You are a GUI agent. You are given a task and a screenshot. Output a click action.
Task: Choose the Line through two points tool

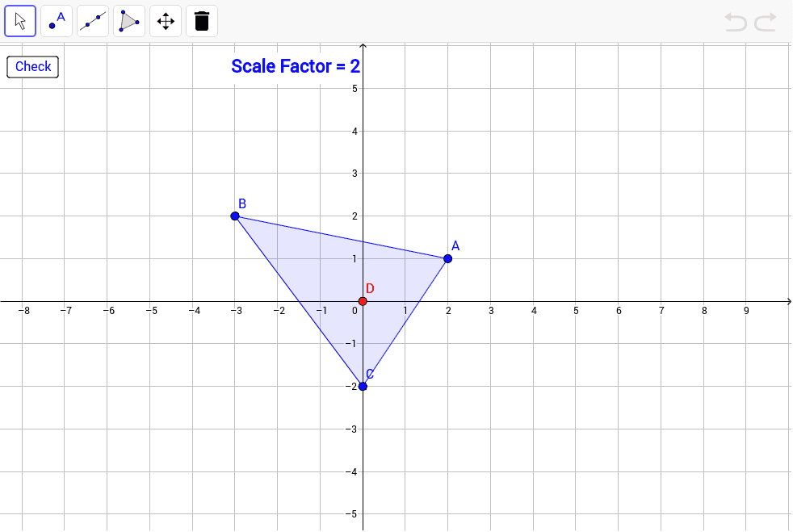point(93,21)
